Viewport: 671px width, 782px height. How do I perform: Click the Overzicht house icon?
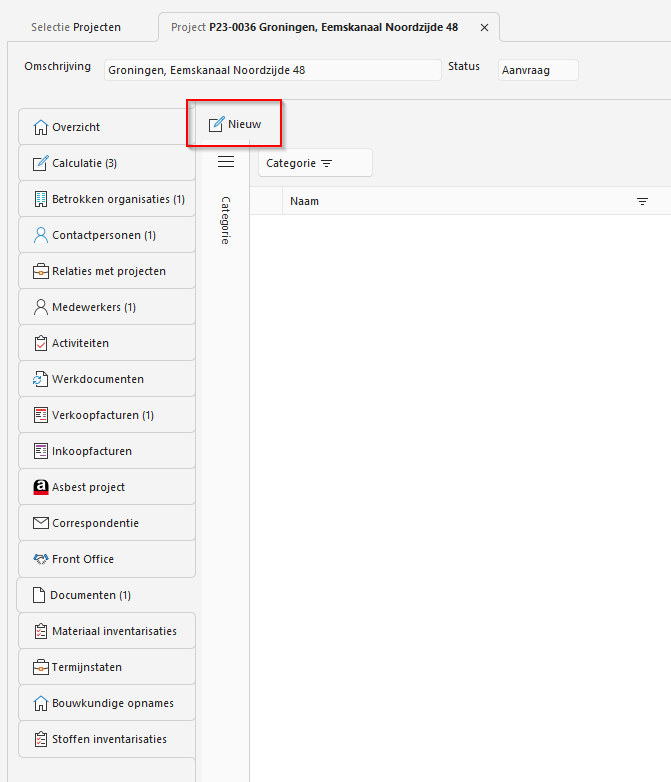[x=40, y=127]
